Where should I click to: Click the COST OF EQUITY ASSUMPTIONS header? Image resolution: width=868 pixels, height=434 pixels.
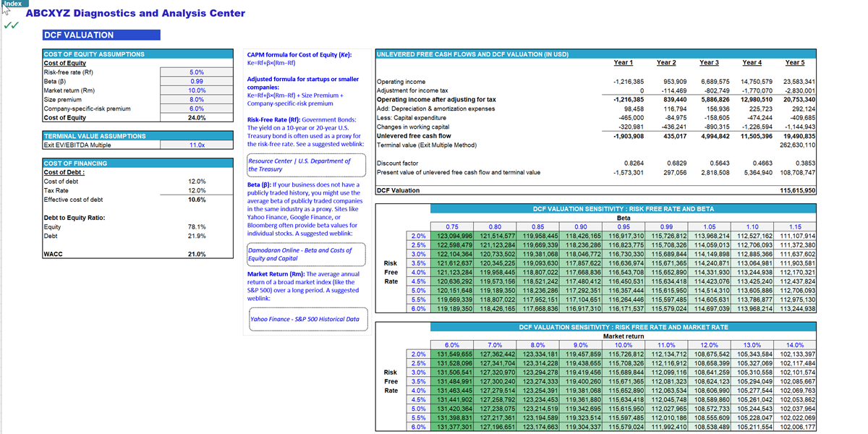pos(138,54)
